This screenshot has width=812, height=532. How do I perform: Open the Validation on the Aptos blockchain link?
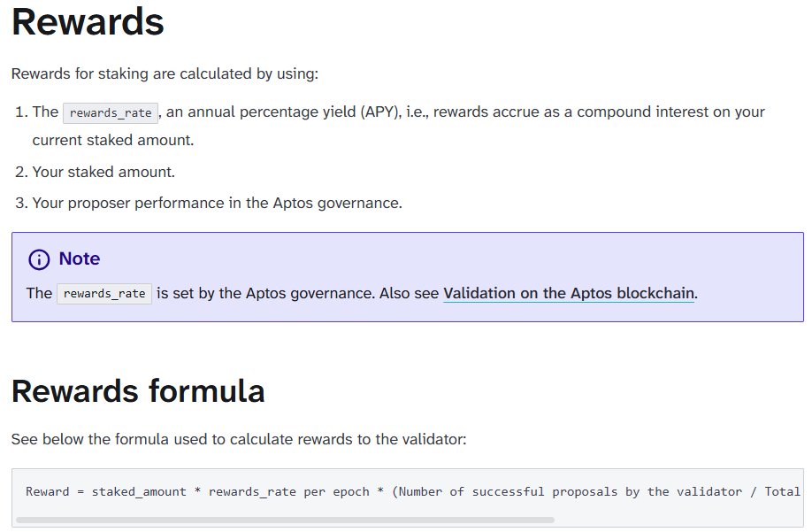point(569,293)
